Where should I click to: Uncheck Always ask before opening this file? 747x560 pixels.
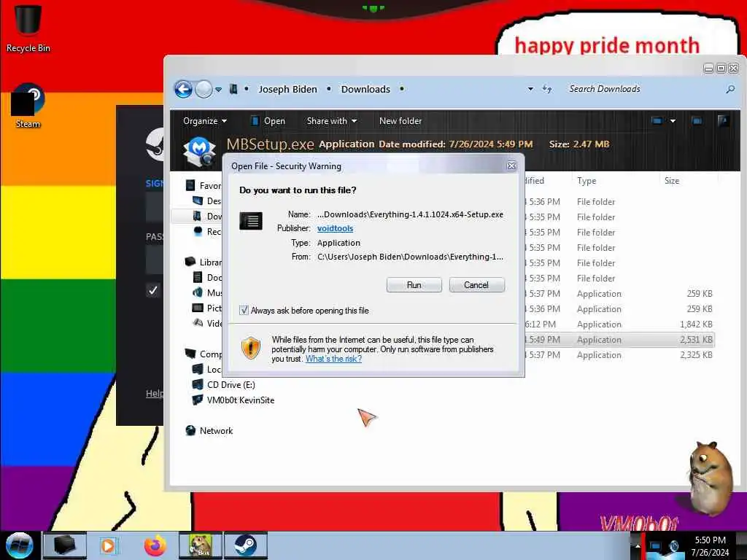244,311
